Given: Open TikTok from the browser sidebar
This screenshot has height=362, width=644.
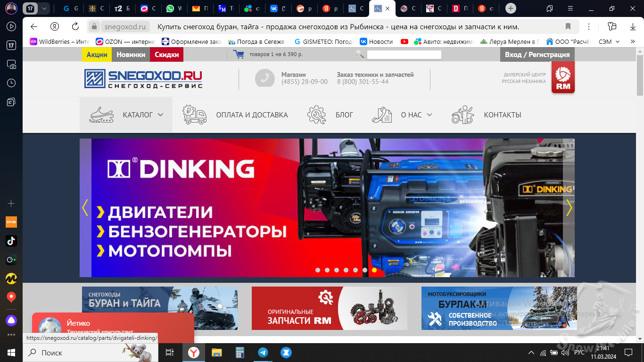Looking at the screenshot, I should [11, 240].
